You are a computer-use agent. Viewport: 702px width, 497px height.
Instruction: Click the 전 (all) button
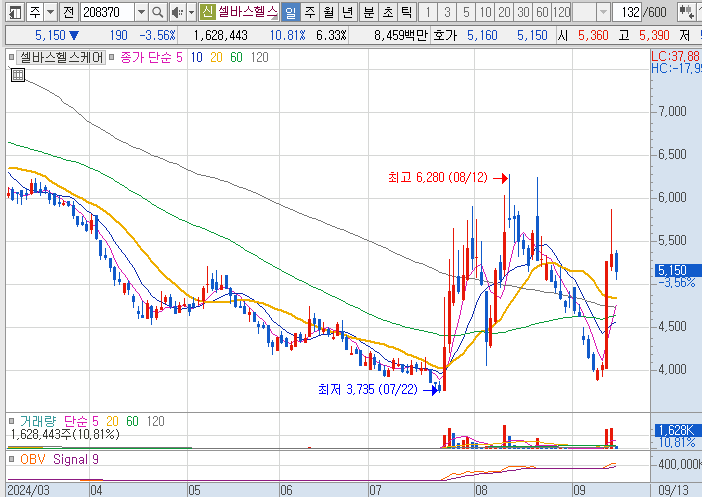[68, 12]
